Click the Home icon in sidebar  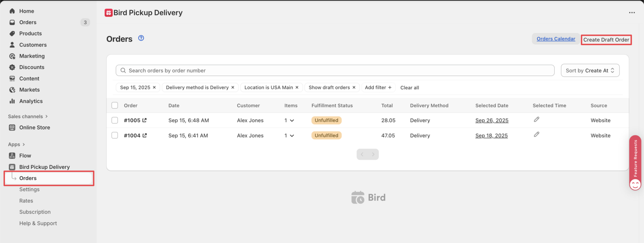pos(12,11)
